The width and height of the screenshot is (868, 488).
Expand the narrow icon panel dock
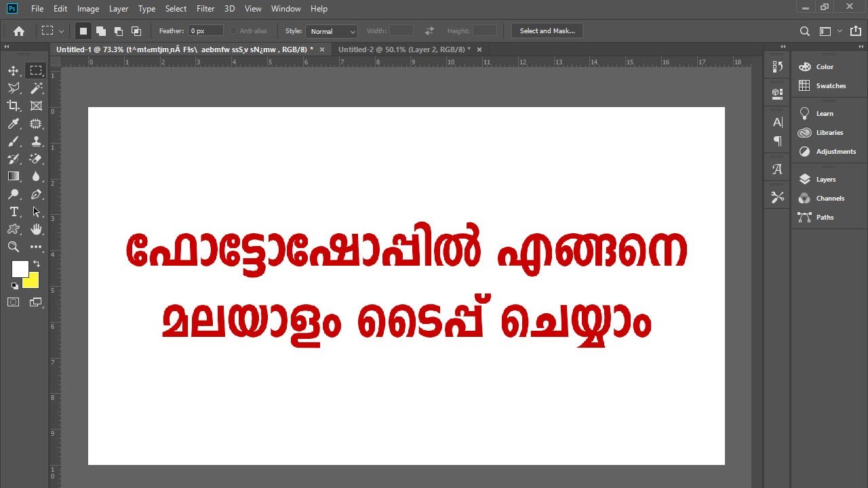[783, 47]
